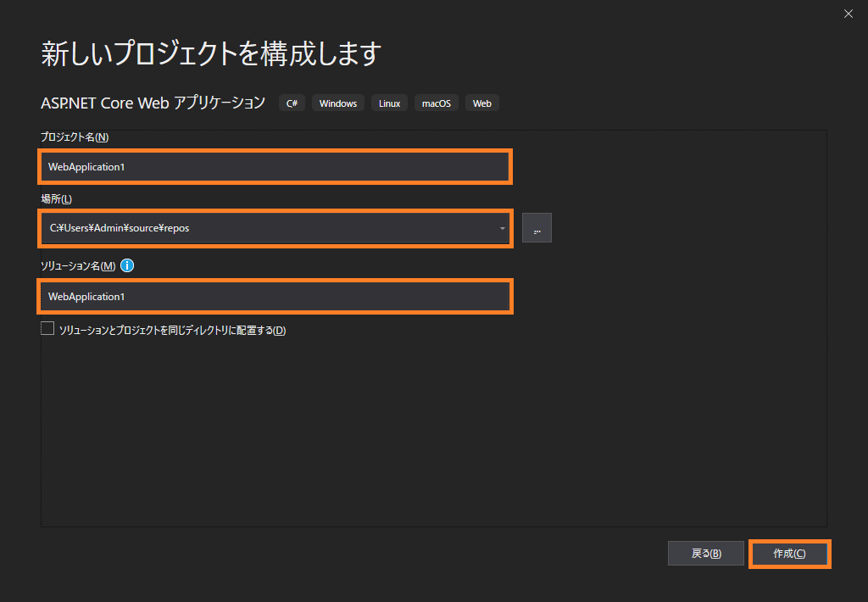The height and width of the screenshot is (602, 868).
Task: Go back using the 戻る button
Action: point(706,553)
